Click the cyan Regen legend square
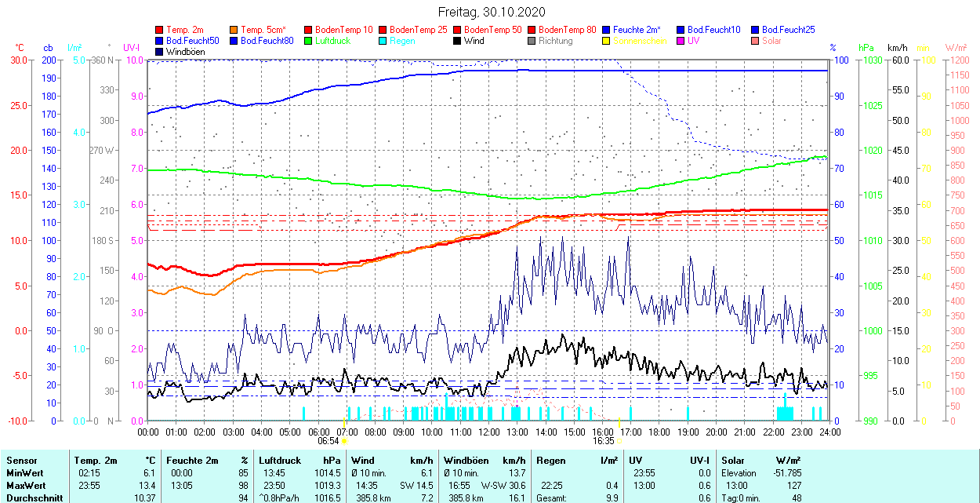Screen dimensions: 980x503 (x=383, y=41)
